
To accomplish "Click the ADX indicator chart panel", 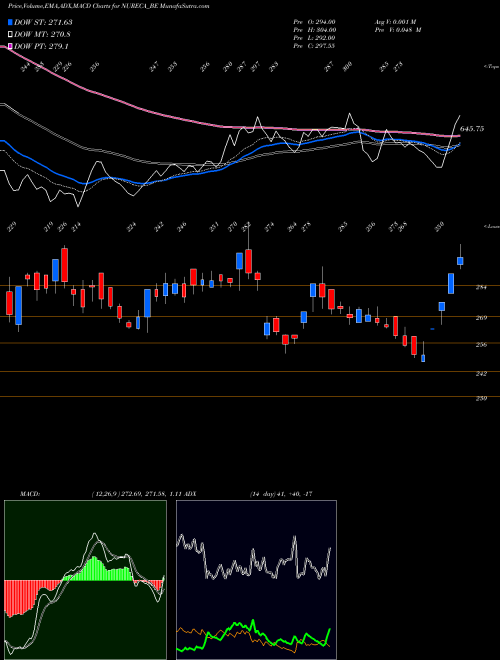I will point(256,580).
